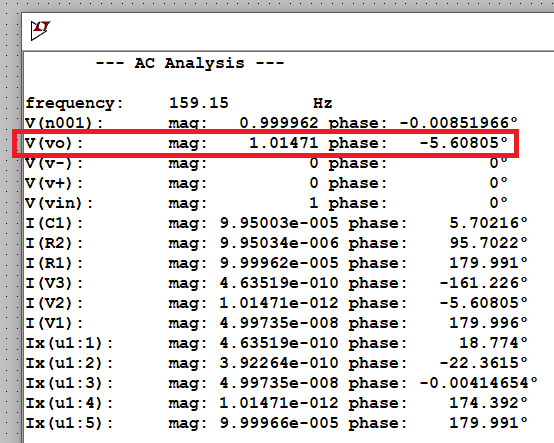Select the I(V2) current row
The height and width of the screenshot is (443, 554).
click(276, 303)
